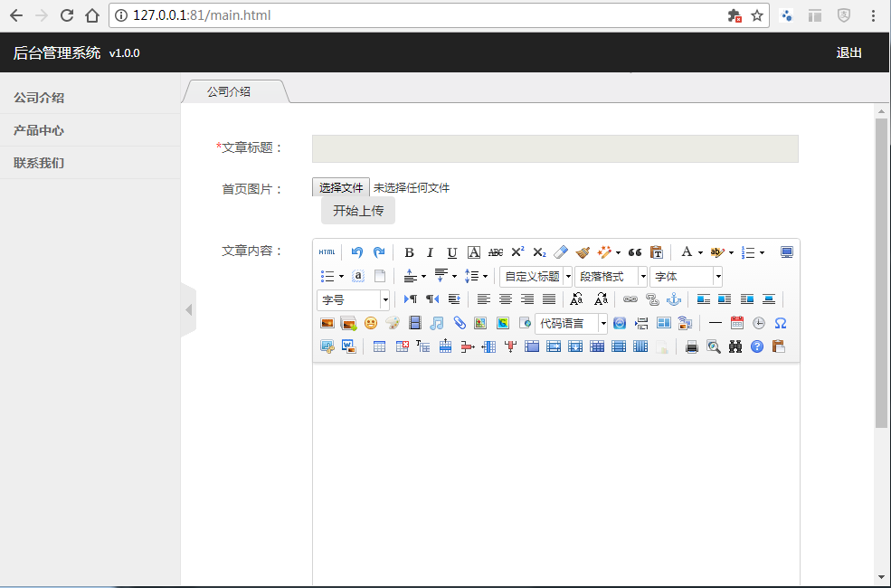Switch editor to HTML source mode

327,252
